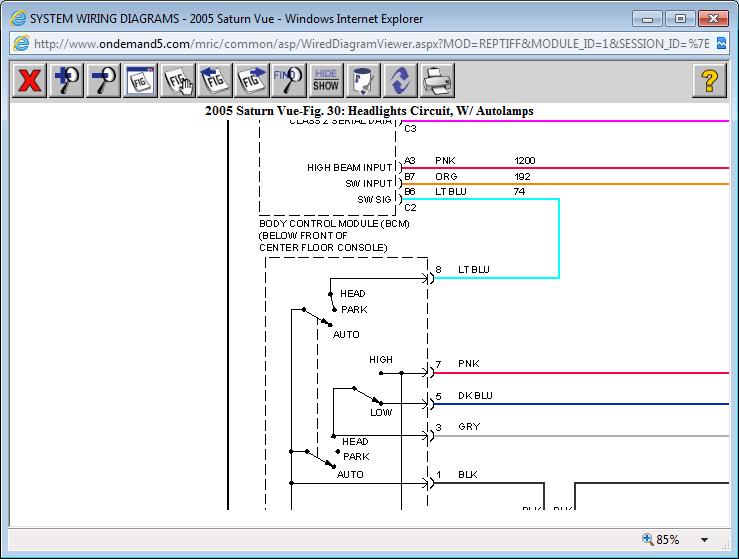Viewport: 739px width, 559px height.
Task: Go to the next figure
Action: (x=250, y=80)
